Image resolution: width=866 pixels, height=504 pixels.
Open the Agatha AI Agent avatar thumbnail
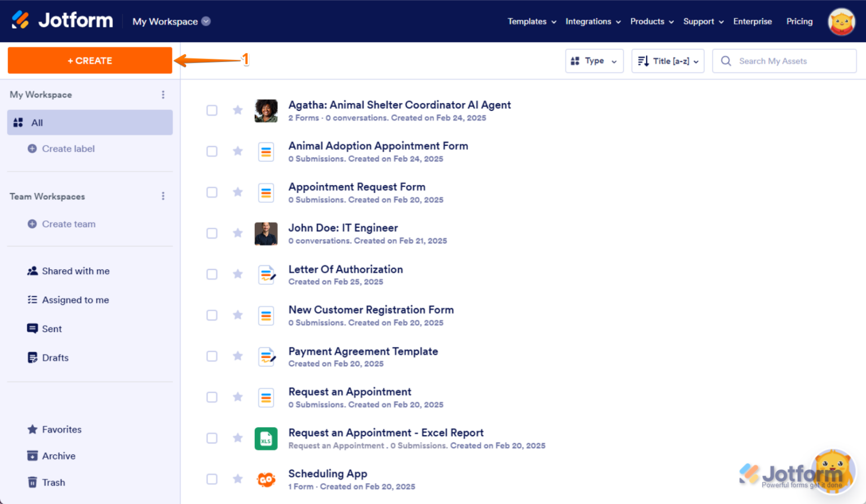coord(266,110)
